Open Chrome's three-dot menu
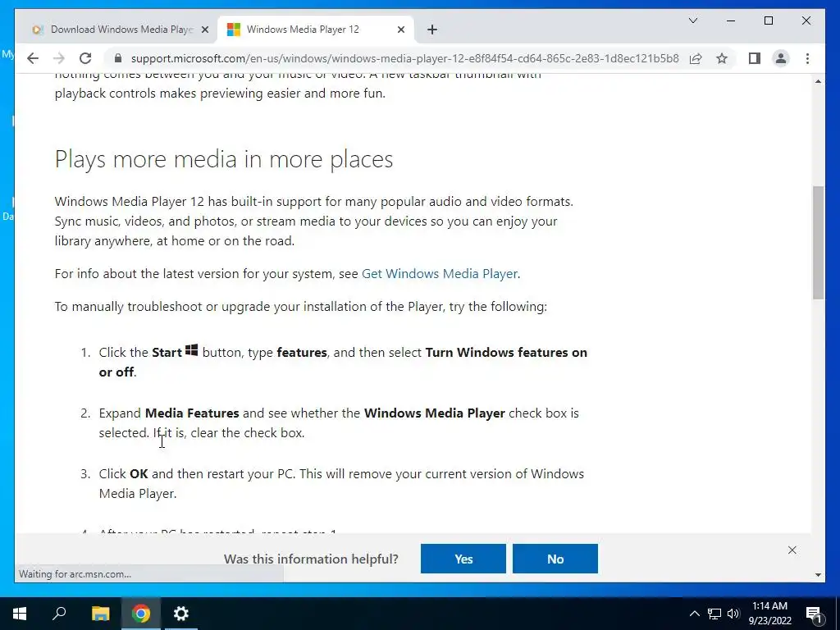 click(807, 58)
